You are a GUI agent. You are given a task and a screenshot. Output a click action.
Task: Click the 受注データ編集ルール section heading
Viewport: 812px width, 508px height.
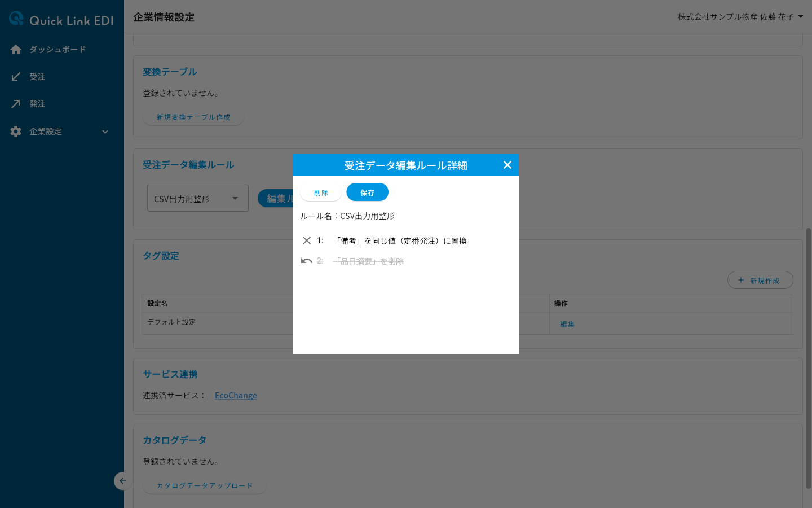click(x=188, y=165)
